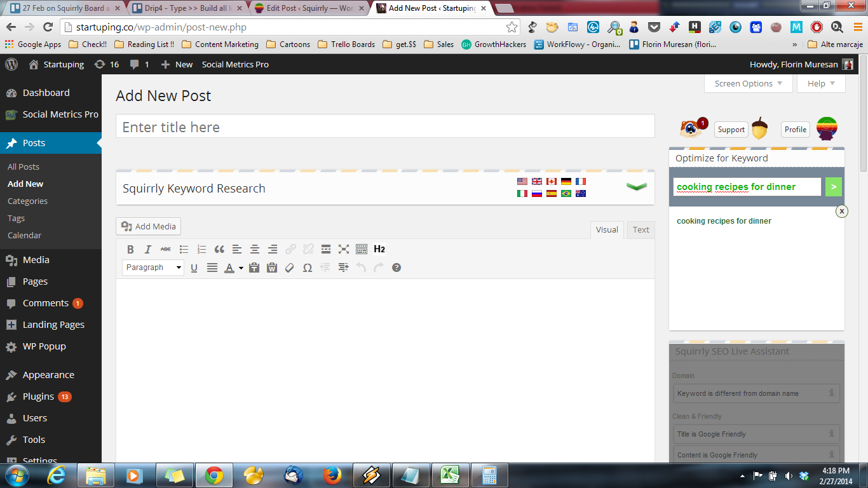Image resolution: width=868 pixels, height=488 pixels.
Task: Open the text color picker arrow
Action: click(241, 268)
